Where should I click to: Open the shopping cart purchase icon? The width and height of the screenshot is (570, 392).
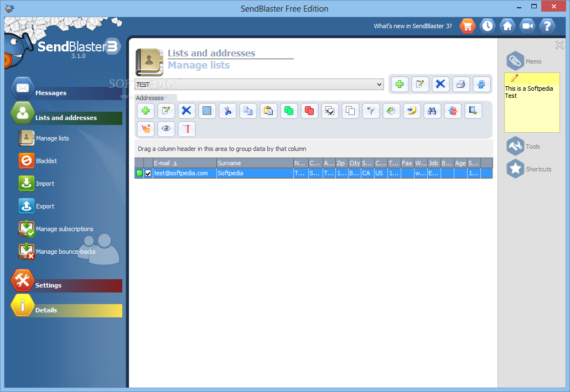[468, 26]
